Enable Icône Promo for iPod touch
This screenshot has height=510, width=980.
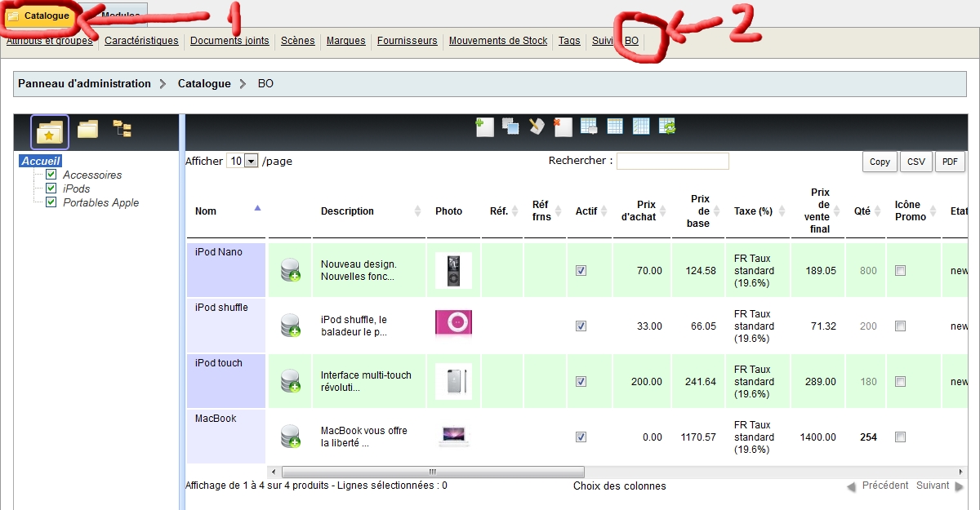pyautogui.click(x=900, y=382)
